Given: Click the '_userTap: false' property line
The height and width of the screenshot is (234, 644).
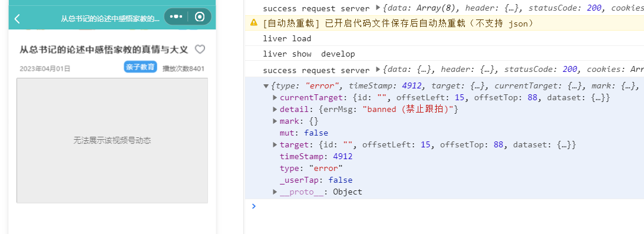Looking at the screenshot, I should click(316, 180).
